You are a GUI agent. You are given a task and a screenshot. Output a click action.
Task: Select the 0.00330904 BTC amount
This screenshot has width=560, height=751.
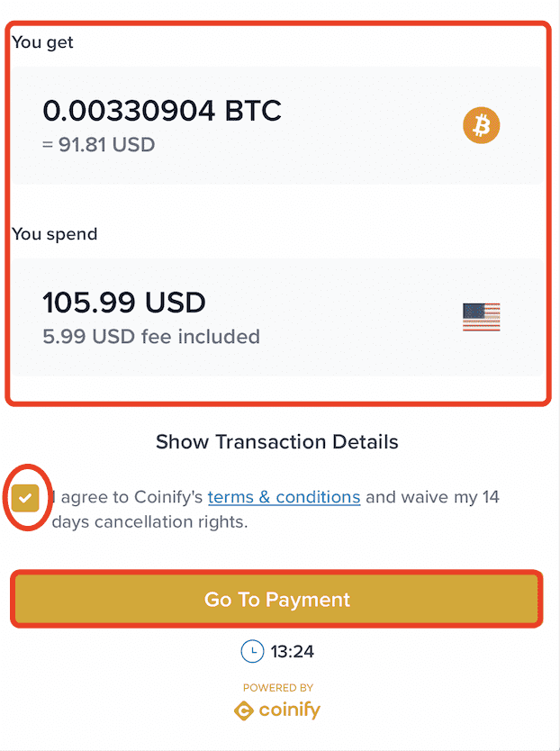pos(162,111)
